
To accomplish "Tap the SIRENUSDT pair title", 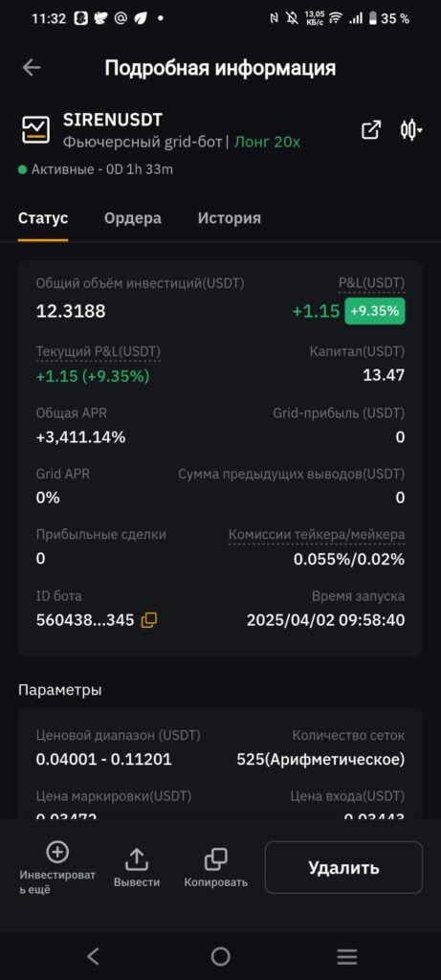I will pyautogui.click(x=113, y=120).
